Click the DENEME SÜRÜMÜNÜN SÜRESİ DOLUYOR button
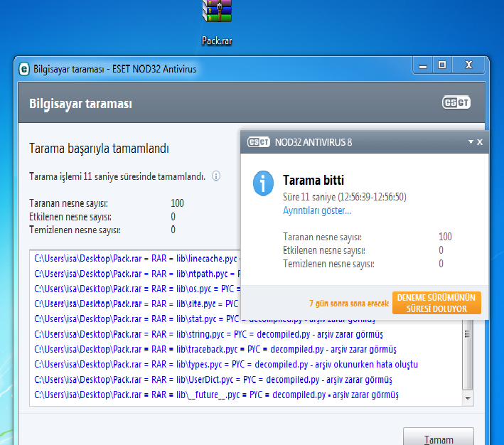Viewport: 504px width, 445px height. (436, 303)
